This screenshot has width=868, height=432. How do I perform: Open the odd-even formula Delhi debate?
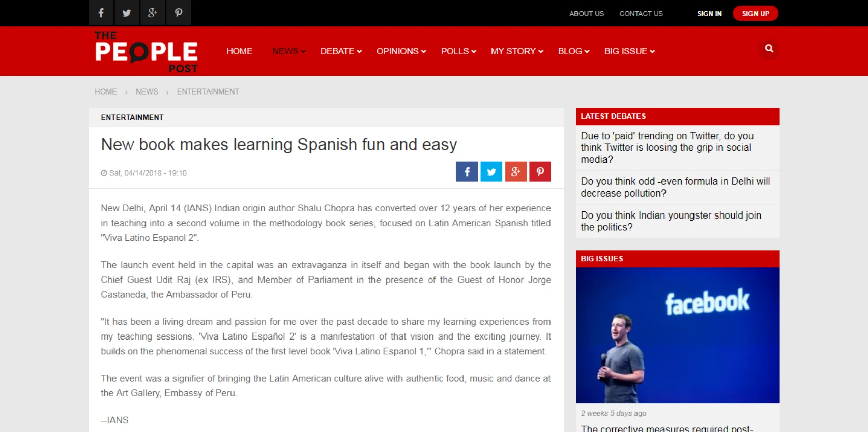coord(675,187)
